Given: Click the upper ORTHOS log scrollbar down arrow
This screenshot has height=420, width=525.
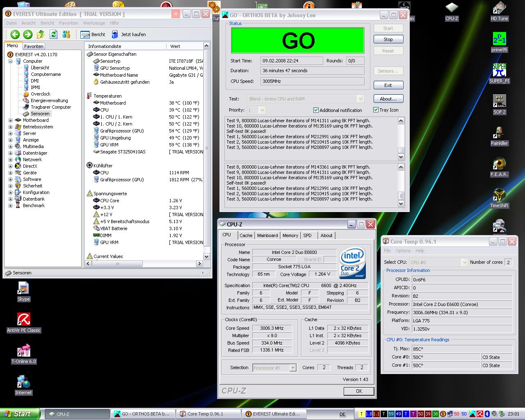Looking at the screenshot, I should [401, 157].
